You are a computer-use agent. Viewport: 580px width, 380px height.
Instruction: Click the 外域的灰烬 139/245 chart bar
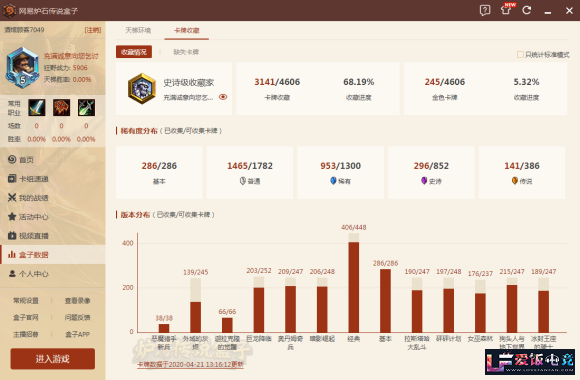pos(195,305)
